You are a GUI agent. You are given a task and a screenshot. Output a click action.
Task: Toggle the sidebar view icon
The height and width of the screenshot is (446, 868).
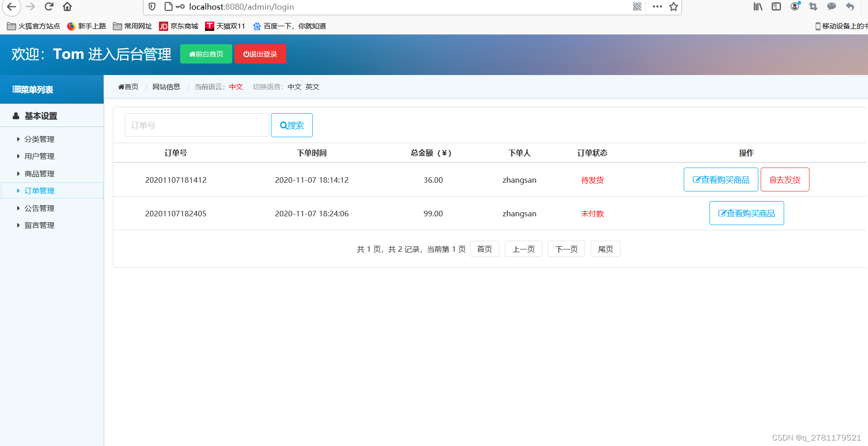[x=776, y=6]
